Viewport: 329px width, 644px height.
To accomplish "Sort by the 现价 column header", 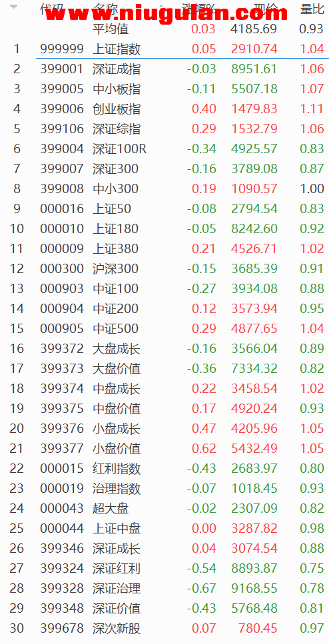I will click(265, 9).
